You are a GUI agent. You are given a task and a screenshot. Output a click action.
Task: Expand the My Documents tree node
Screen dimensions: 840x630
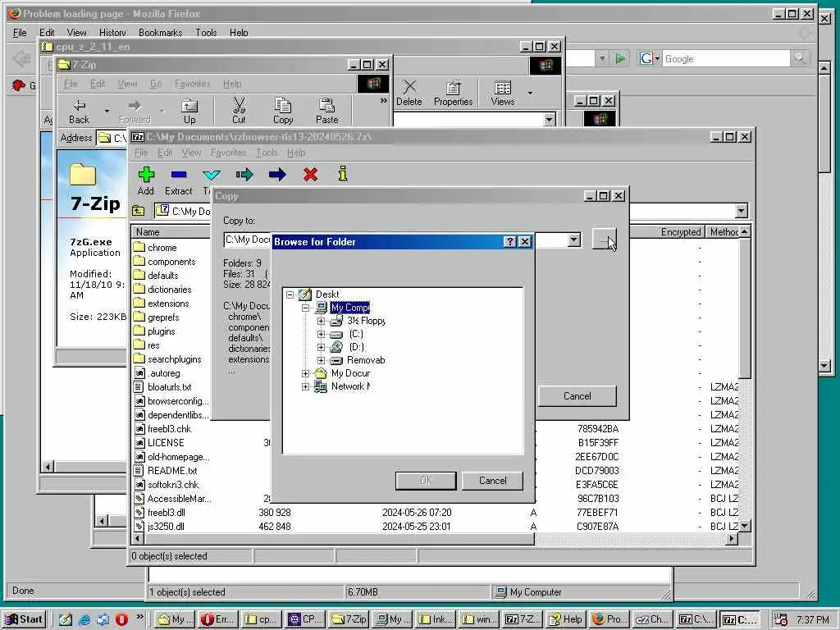click(x=305, y=373)
